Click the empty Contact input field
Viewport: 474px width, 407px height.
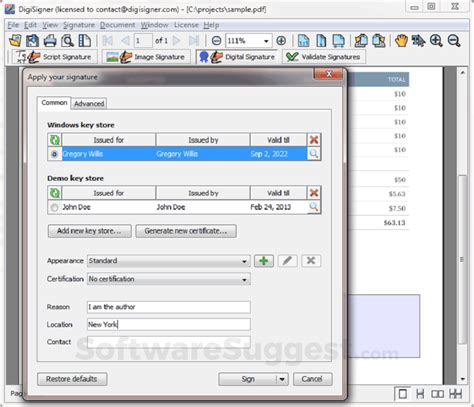tap(169, 342)
